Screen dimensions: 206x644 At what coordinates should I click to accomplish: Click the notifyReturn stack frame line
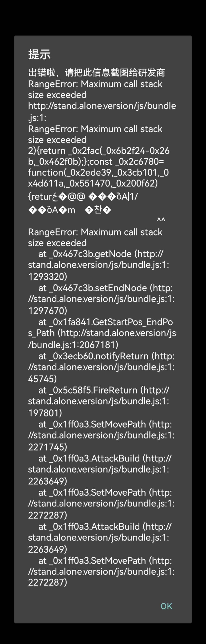pyautogui.click(x=101, y=367)
